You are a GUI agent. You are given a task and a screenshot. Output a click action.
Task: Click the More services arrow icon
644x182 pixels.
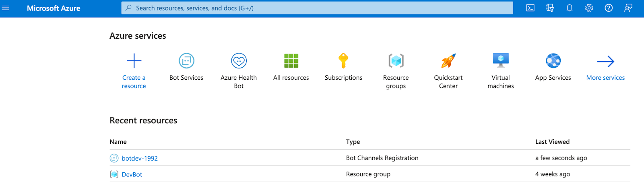pos(605,61)
